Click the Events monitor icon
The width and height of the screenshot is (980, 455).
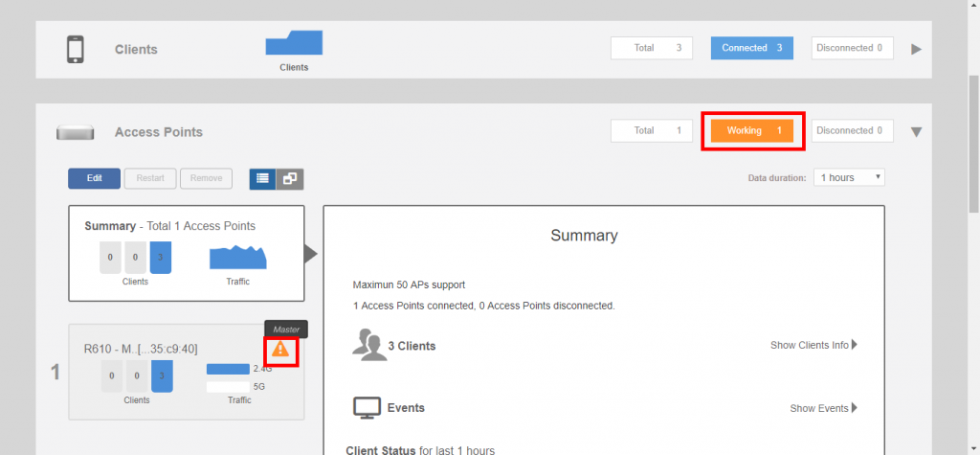[x=367, y=408]
